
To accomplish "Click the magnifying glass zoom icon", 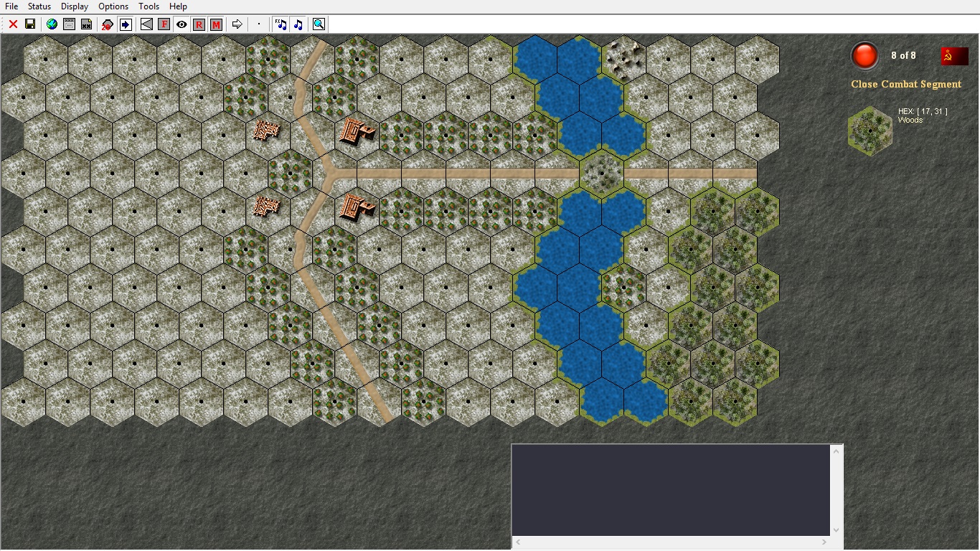I will click(319, 24).
